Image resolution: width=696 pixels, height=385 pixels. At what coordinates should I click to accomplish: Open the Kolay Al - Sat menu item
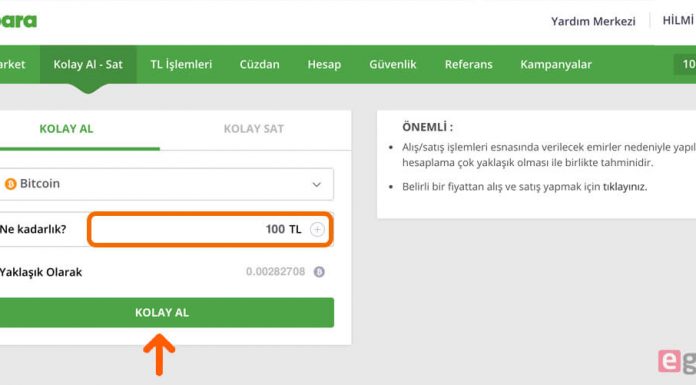point(88,64)
